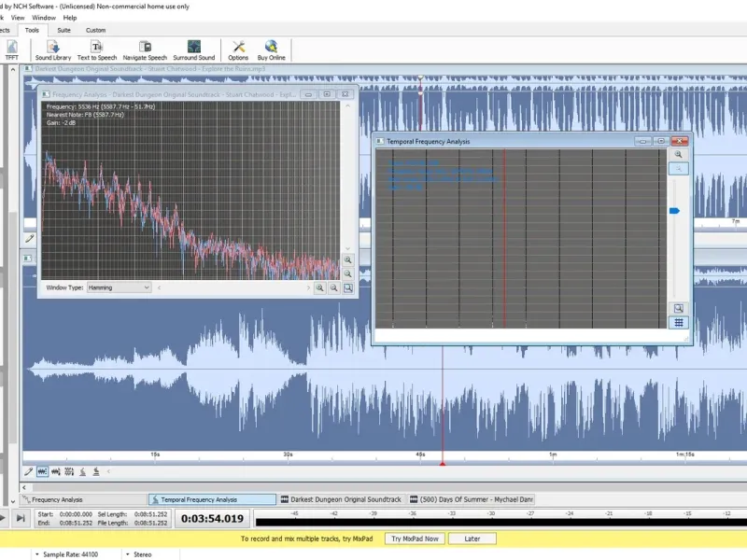Select the (500) Days Of Summer file tab

point(472,499)
